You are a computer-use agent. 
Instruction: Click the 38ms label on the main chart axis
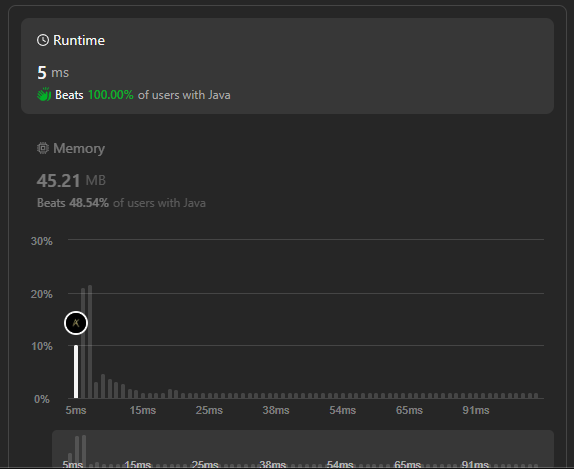(276, 410)
